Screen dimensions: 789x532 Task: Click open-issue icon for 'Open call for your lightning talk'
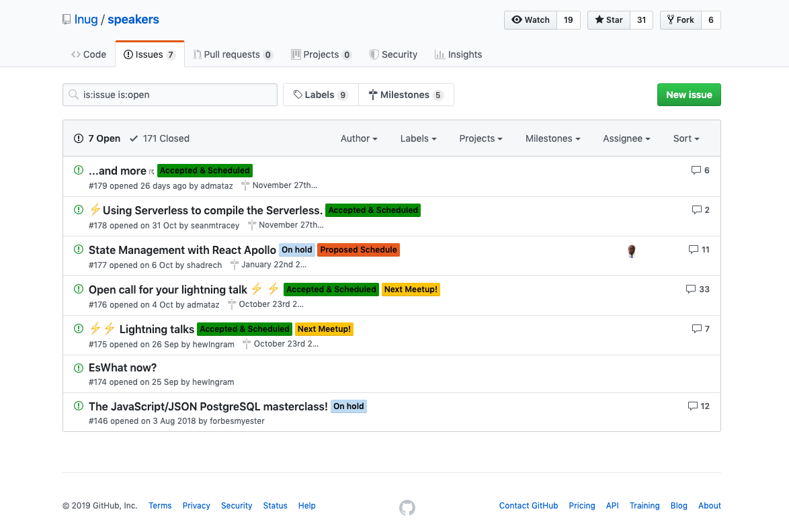[79, 289]
